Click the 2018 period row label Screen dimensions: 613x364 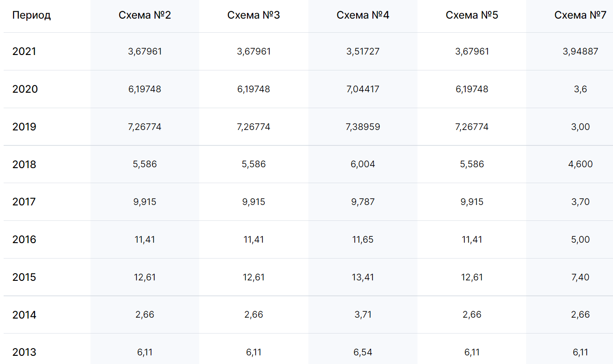pyautogui.click(x=24, y=165)
